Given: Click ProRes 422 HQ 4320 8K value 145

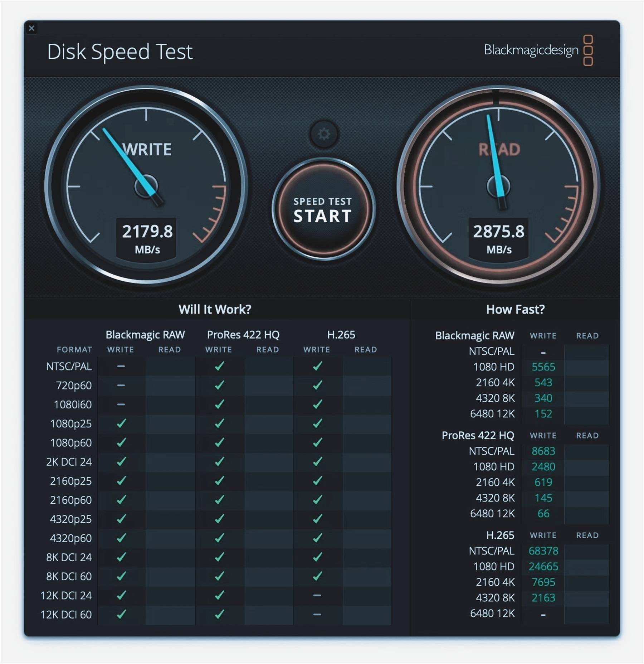Looking at the screenshot, I should [543, 498].
